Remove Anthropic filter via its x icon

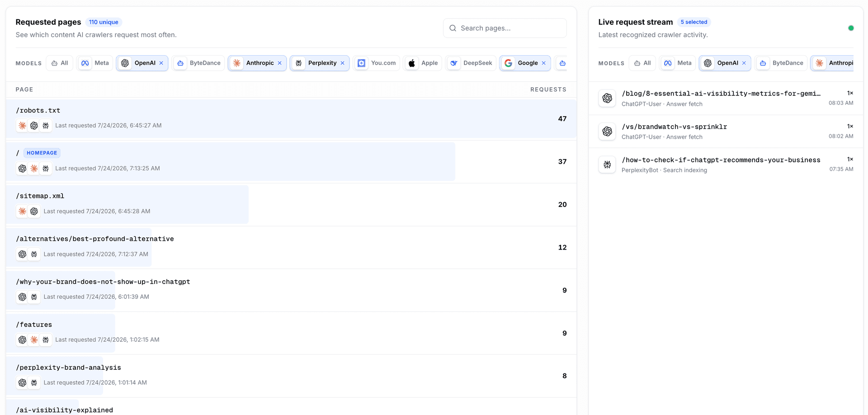point(280,63)
